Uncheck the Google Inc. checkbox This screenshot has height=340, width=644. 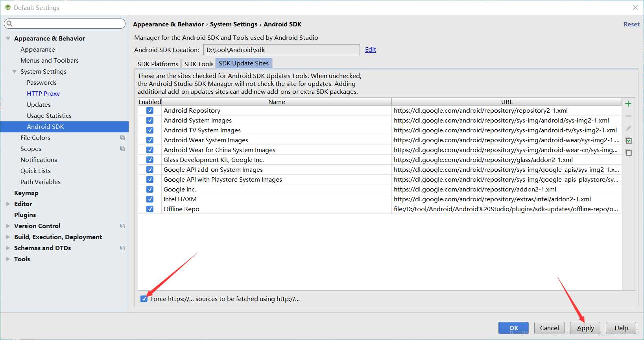(150, 190)
